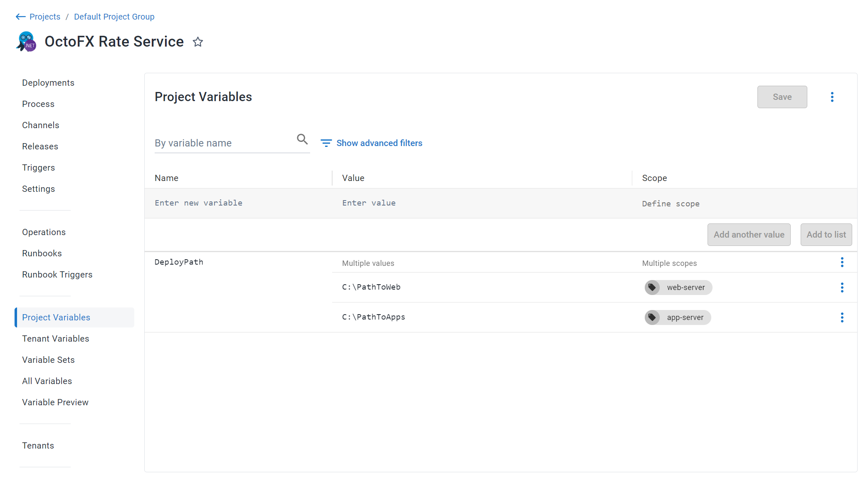
Task: Open Variable Sets in sidebar
Action: tap(48, 360)
